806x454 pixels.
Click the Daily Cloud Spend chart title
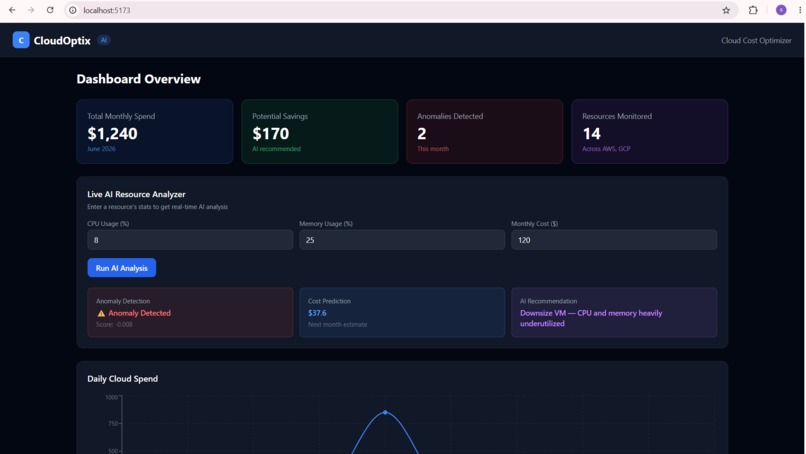[123, 379]
